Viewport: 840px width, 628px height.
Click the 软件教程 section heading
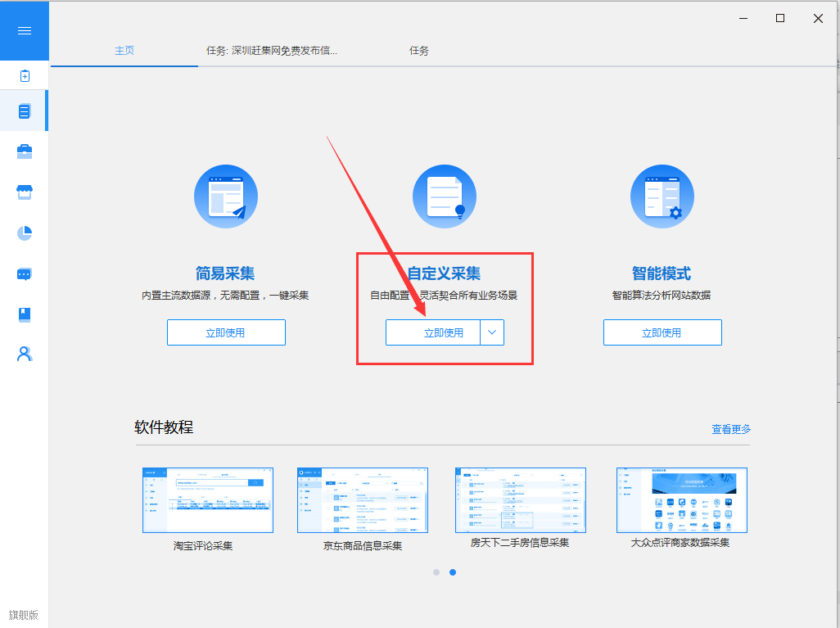pos(164,427)
